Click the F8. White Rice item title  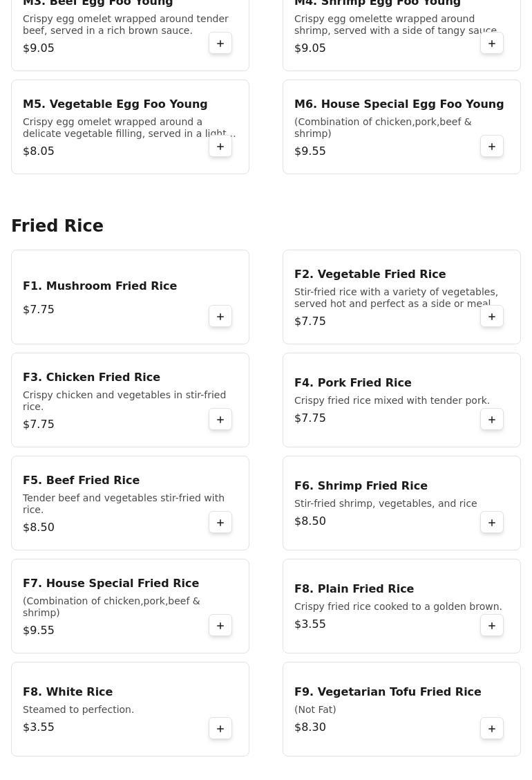tap(68, 692)
